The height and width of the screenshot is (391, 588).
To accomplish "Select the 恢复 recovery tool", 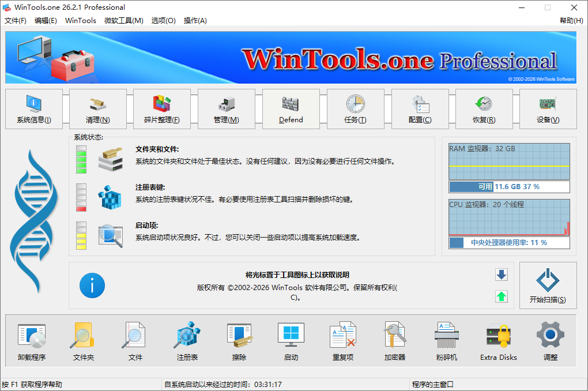I will 483,109.
